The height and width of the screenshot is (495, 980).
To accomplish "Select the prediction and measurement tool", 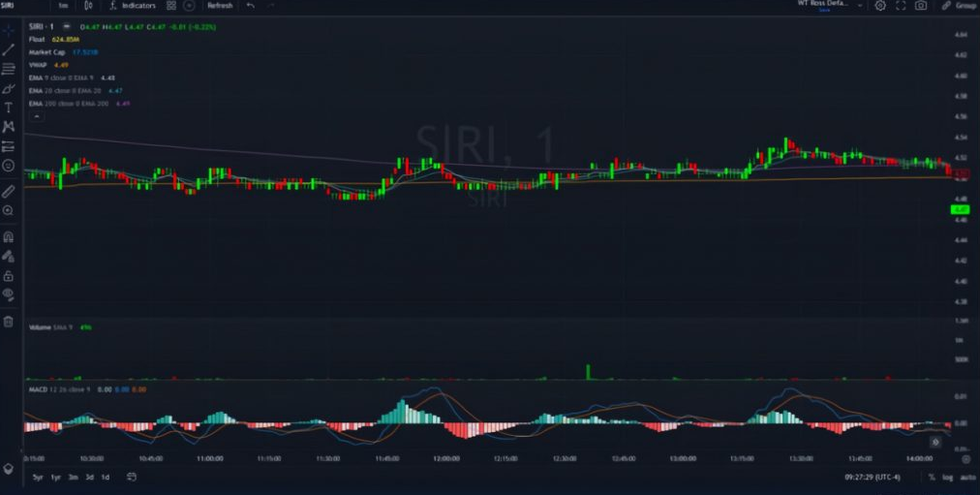I will tap(8, 146).
